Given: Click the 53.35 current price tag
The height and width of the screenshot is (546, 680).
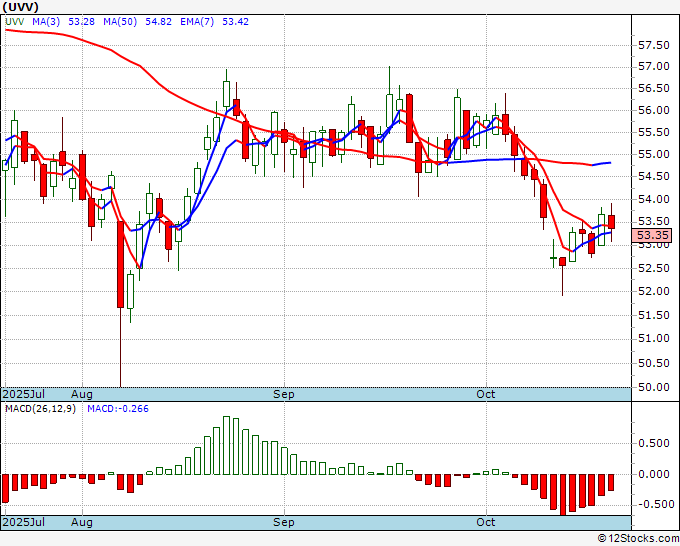Looking at the screenshot, I should coord(652,235).
